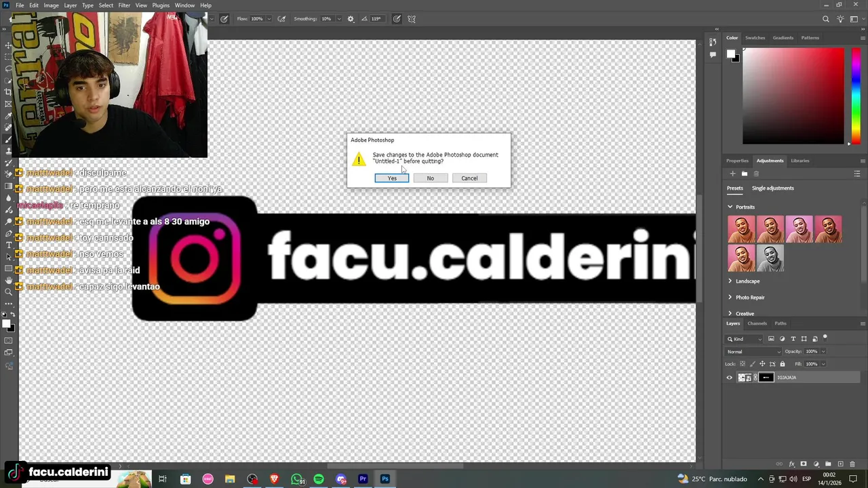The height and width of the screenshot is (488, 868).
Task: Switch to the Properties tab
Action: click(x=737, y=161)
